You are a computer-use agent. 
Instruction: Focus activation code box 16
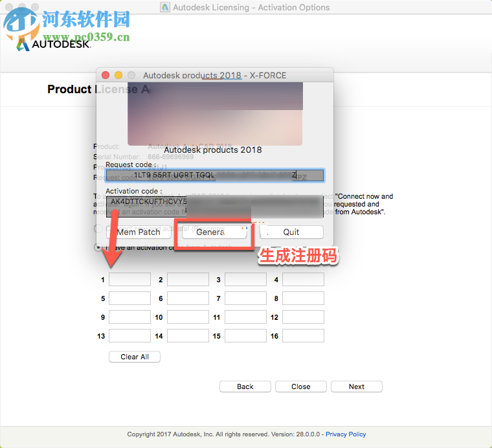pos(303,336)
